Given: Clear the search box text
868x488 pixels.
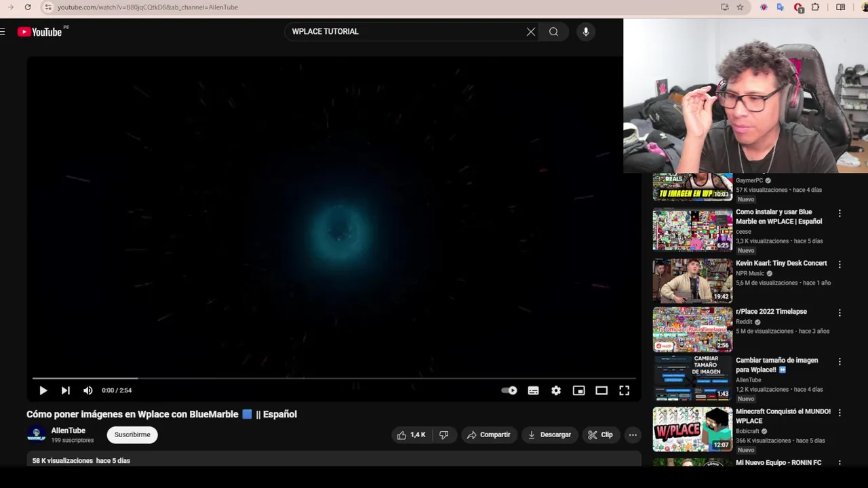Looking at the screenshot, I should point(531,32).
